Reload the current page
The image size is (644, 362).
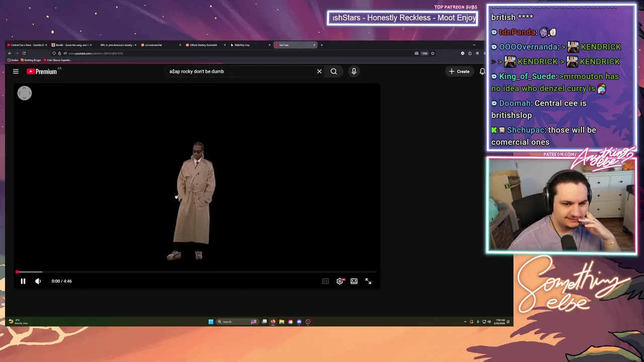pyautogui.click(x=24, y=53)
